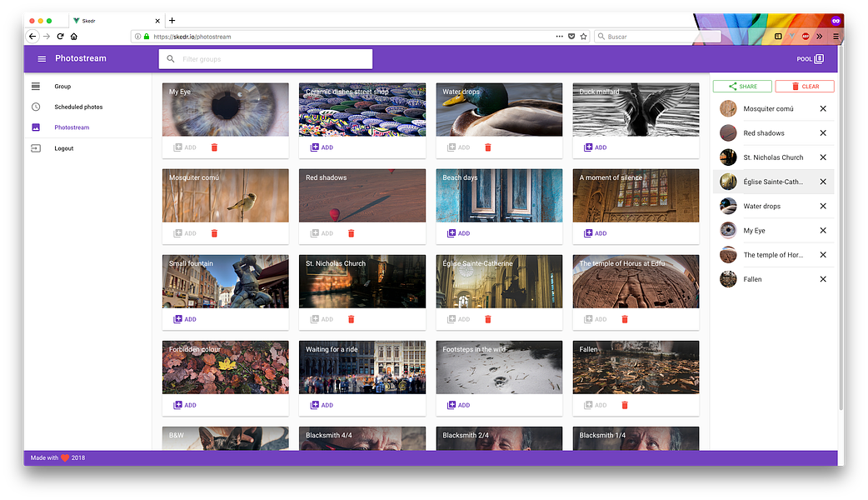Open the Small fountain photo thumbnail

pos(225,282)
